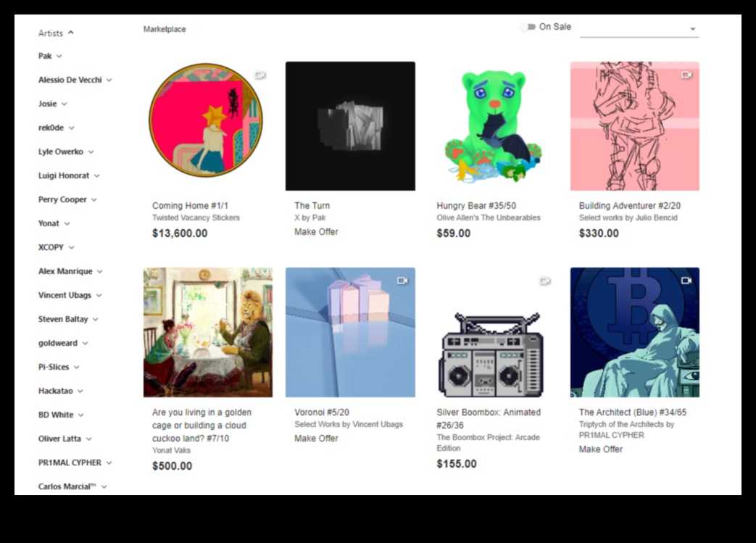Click video icon on Building Adventurer artwork
This screenshot has width=756, height=543.
686,75
